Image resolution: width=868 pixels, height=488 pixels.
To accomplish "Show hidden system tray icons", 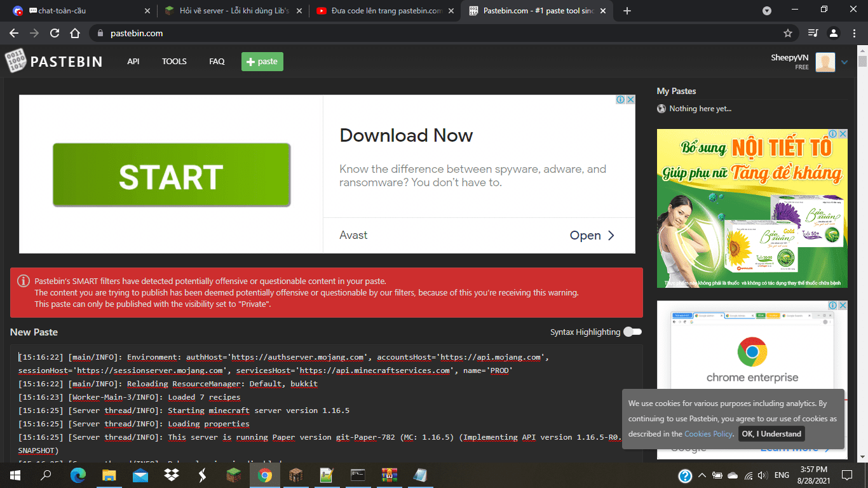I will pos(702,475).
